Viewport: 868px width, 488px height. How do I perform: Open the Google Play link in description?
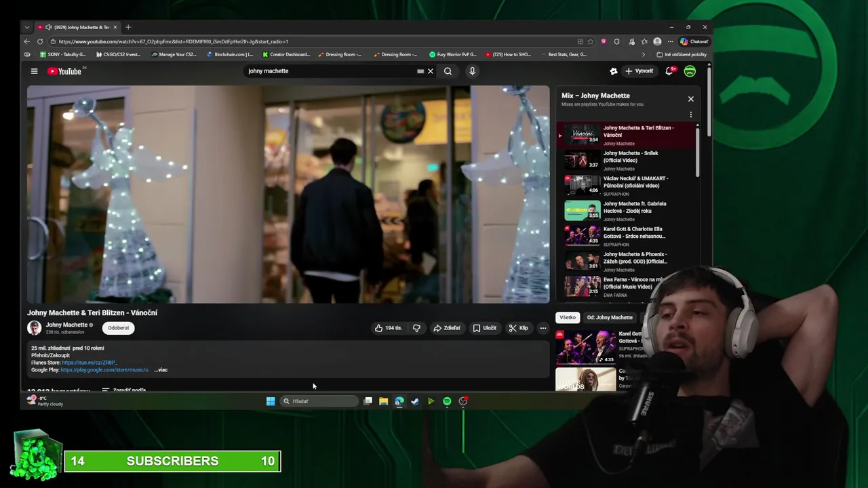point(105,370)
